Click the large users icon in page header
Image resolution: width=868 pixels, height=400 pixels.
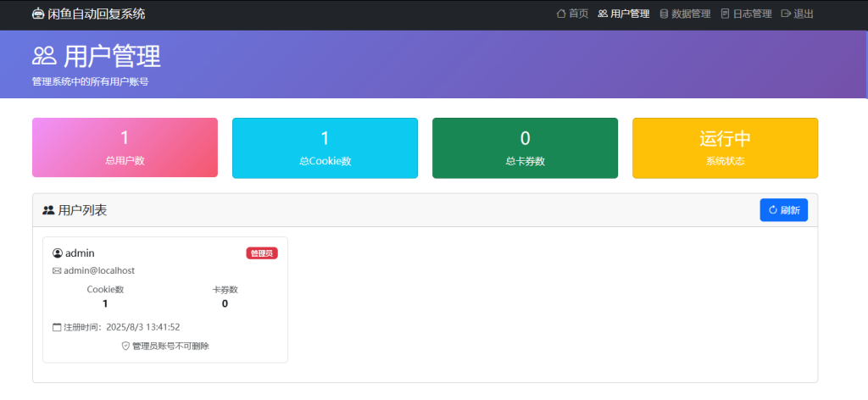point(44,56)
